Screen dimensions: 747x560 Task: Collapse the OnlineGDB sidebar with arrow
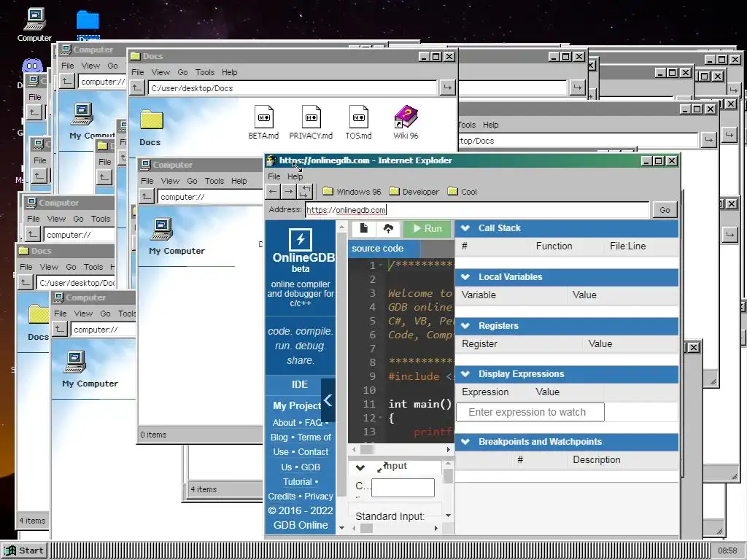tap(328, 400)
